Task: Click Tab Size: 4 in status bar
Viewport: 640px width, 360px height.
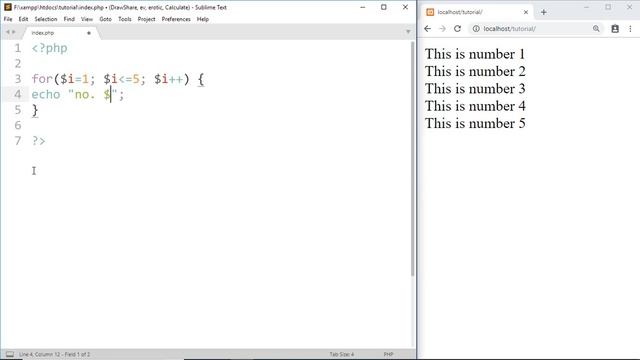Action: pyautogui.click(x=342, y=354)
